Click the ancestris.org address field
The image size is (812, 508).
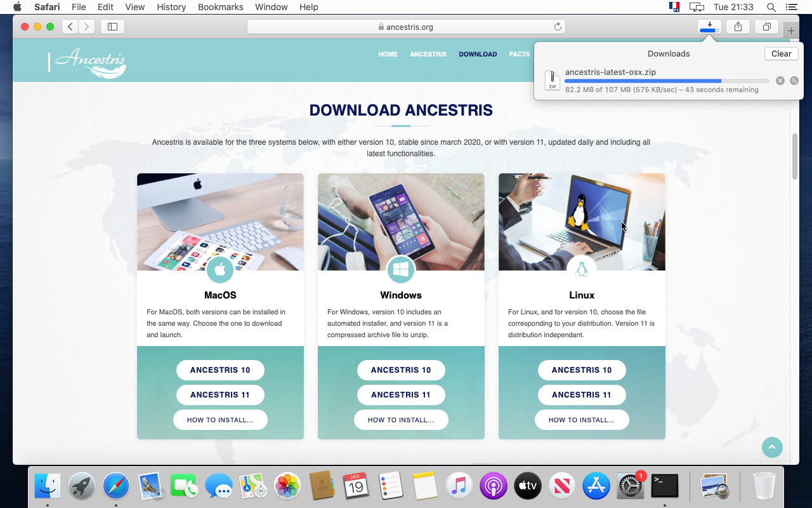coord(406,27)
